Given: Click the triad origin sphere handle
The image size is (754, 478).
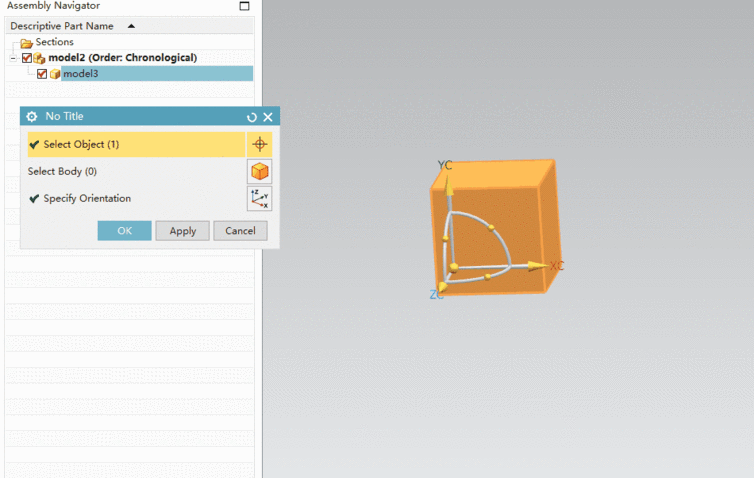Looking at the screenshot, I should [454, 267].
